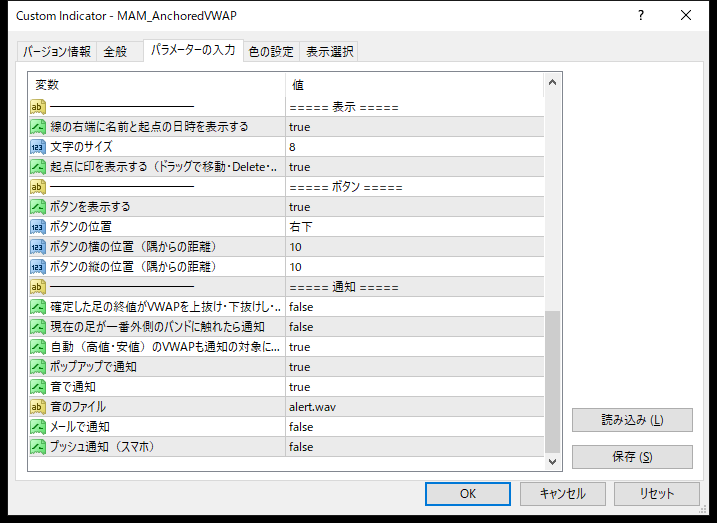Select the true value for 自動（高値・安値）のVWAP
717x523 pixels.
[415, 347]
